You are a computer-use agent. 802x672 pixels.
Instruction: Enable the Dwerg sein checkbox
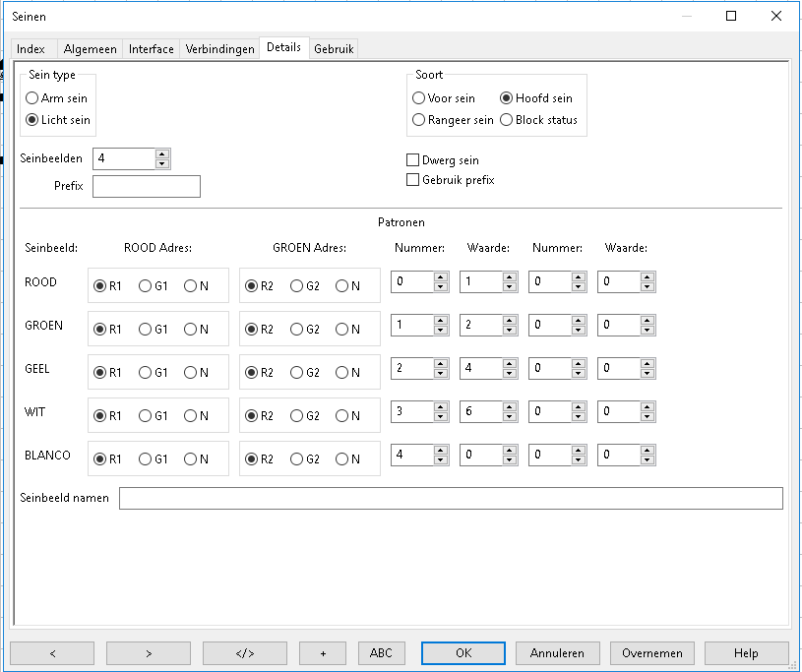(413, 160)
